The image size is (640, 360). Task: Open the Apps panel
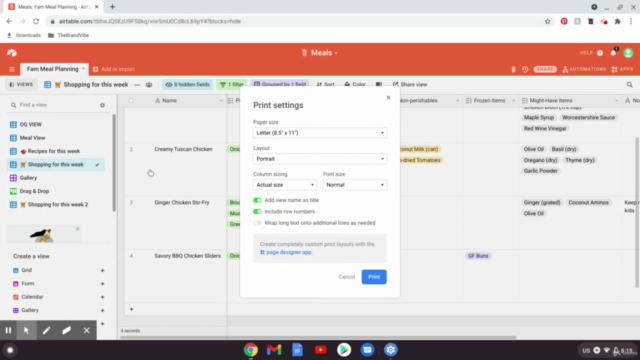point(622,69)
